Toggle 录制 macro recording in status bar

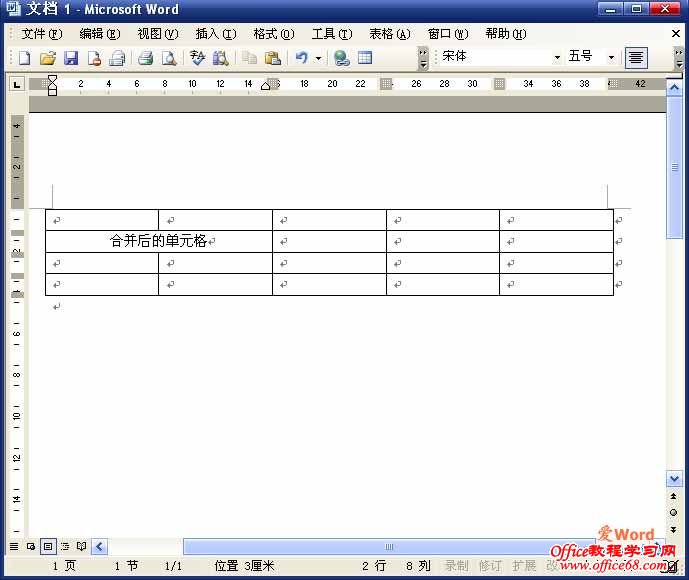click(456, 566)
